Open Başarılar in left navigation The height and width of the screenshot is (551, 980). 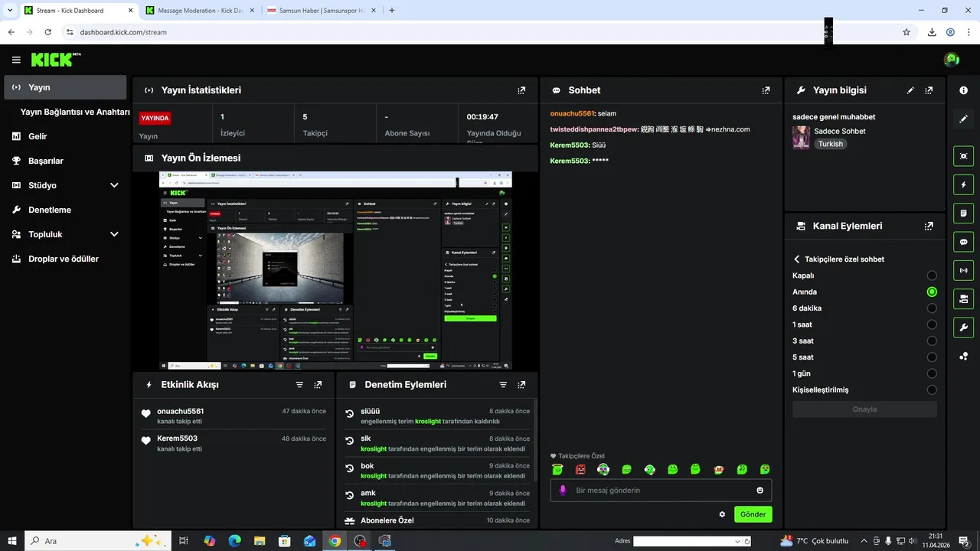(65, 161)
